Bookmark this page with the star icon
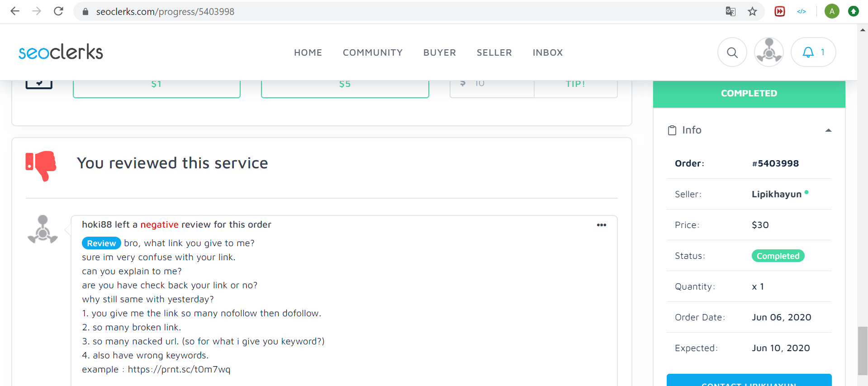868x386 pixels. [752, 12]
